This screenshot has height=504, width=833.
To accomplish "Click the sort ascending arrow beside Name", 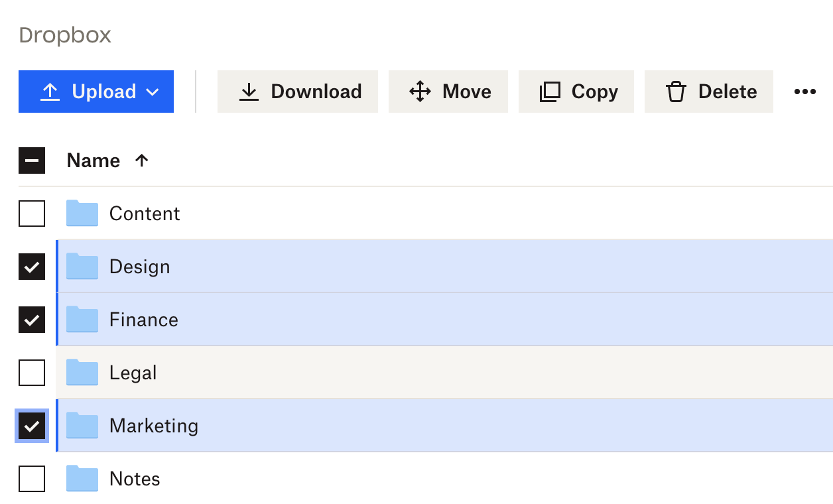I will 141,160.
